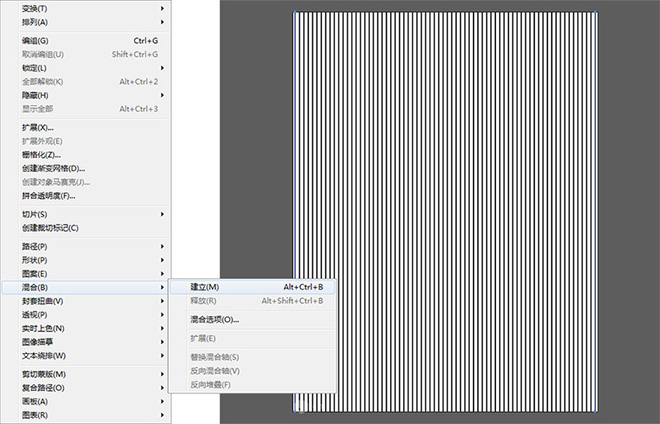The width and height of the screenshot is (660, 424).
Task: Open the 剪切蒙版(M) submenu
Action: 44,374
